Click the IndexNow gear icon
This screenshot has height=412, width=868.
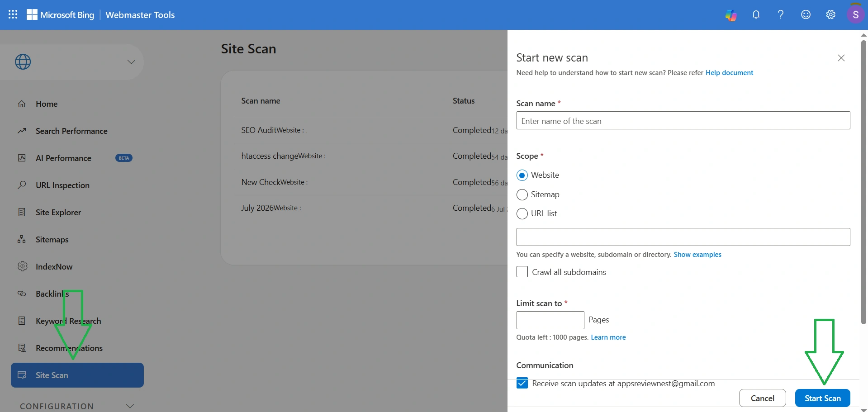(x=22, y=266)
